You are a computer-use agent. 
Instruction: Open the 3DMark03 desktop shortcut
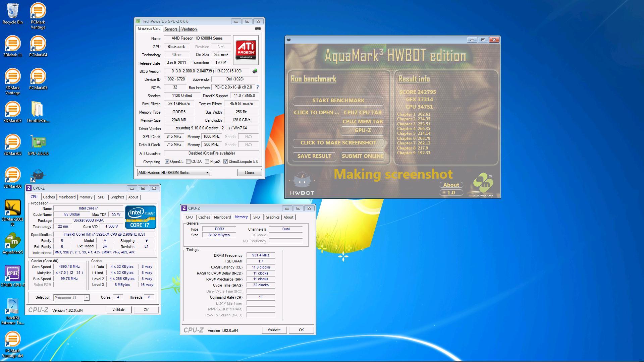[x=13, y=112]
